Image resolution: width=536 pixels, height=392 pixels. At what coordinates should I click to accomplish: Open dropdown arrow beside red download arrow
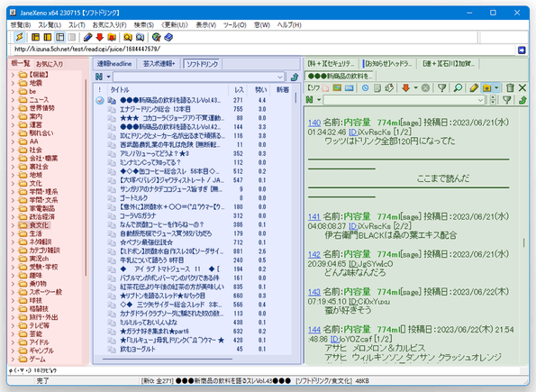tap(415, 88)
